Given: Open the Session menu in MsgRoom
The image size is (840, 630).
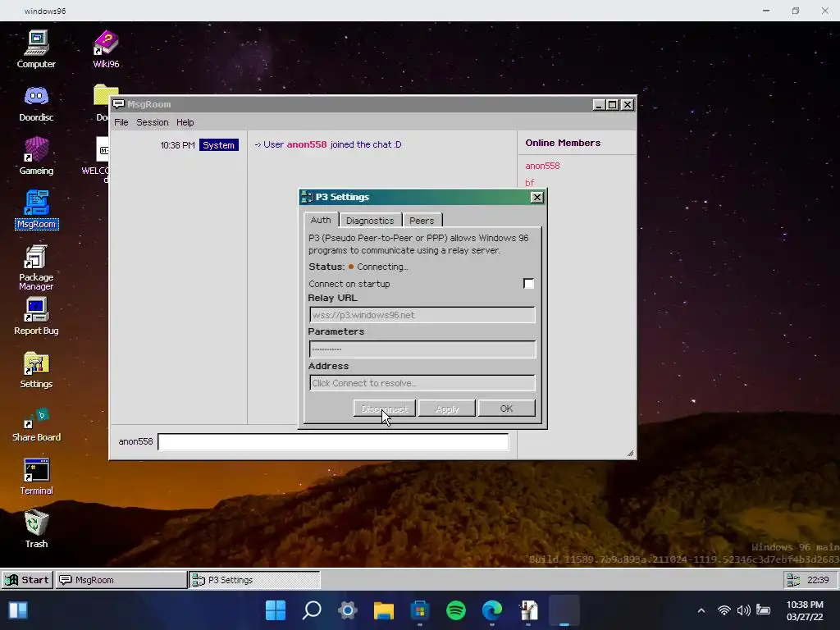Looking at the screenshot, I should [152, 122].
